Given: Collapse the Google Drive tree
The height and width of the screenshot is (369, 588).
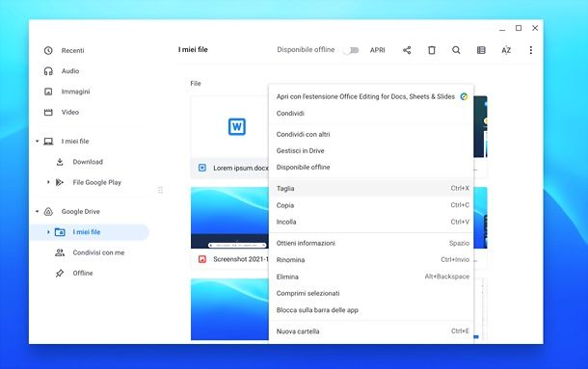Looking at the screenshot, I should point(38,212).
